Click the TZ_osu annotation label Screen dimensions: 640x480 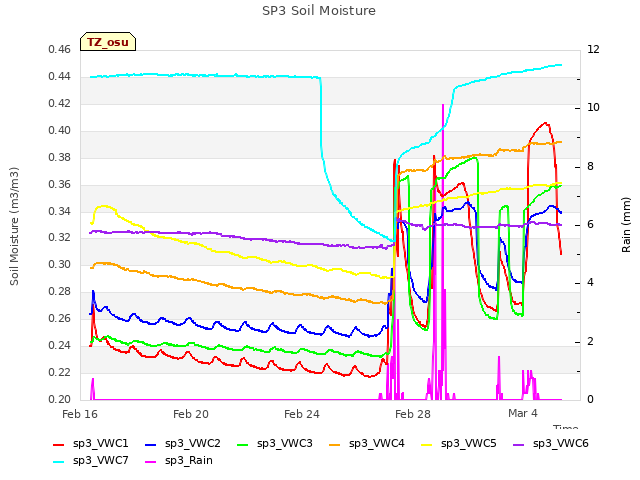point(108,42)
